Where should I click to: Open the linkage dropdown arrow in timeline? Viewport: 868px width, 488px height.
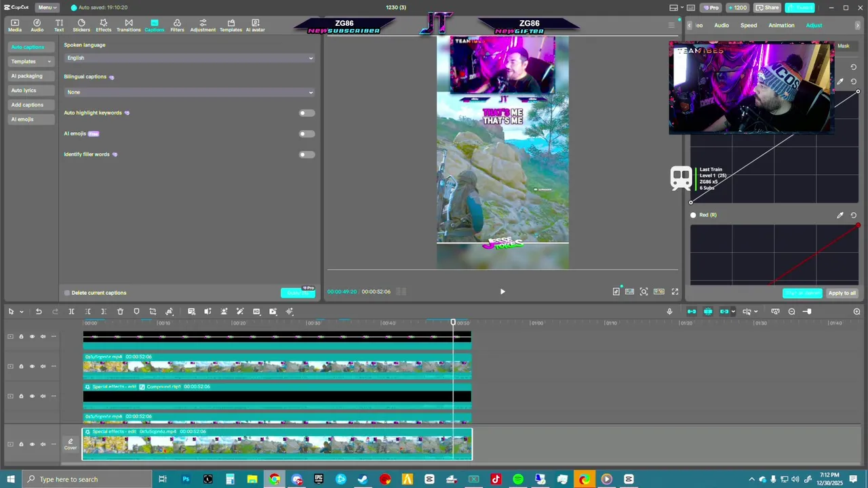tap(732, 312)
